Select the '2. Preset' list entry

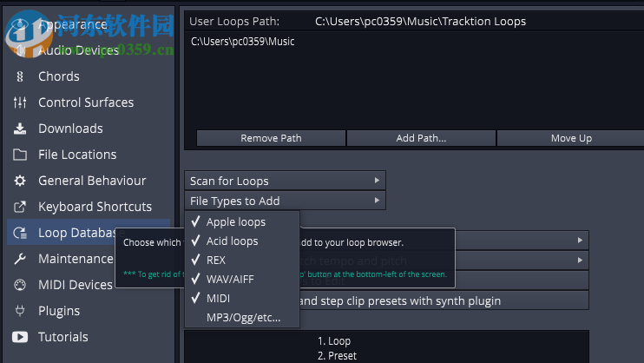tap(337, 355)
